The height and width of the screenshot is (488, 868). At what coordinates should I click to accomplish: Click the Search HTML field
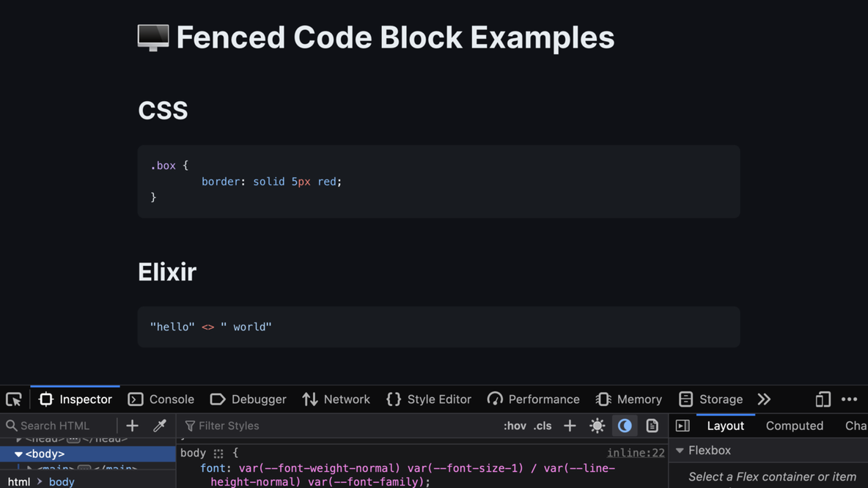pyautogui.click(x=62, y=426)
